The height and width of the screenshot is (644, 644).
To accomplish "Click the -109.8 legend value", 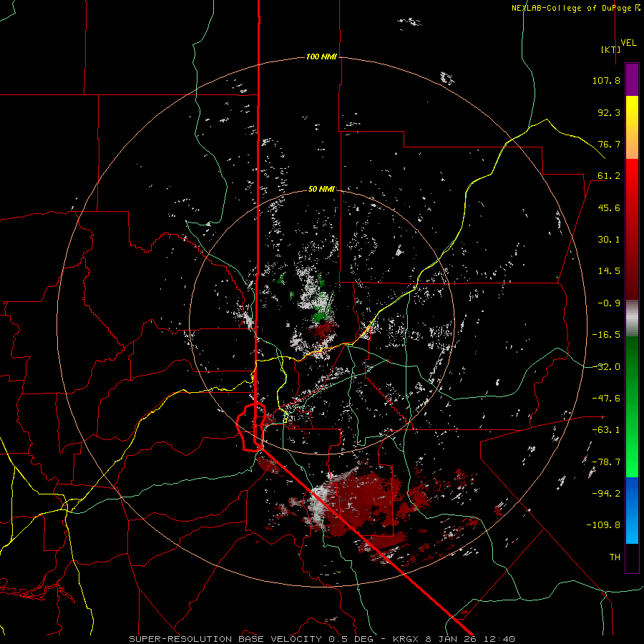I will click(x=603, y=525).
